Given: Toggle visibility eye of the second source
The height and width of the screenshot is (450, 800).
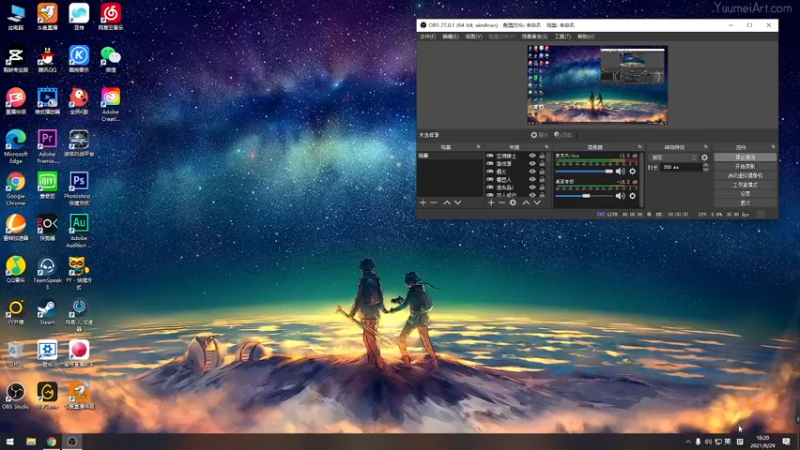Looking at the screenshot, I should 532,164.
